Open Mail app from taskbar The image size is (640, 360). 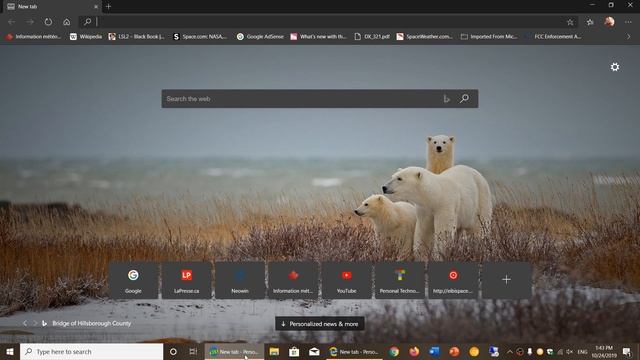[x=314, y=352]
